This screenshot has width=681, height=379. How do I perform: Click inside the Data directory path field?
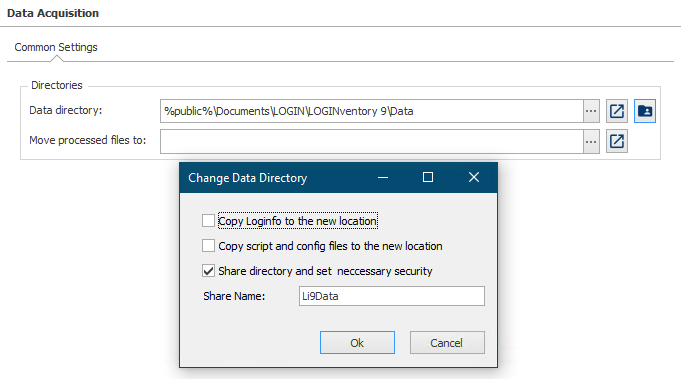pyautogui.click(x=372, y=111)
